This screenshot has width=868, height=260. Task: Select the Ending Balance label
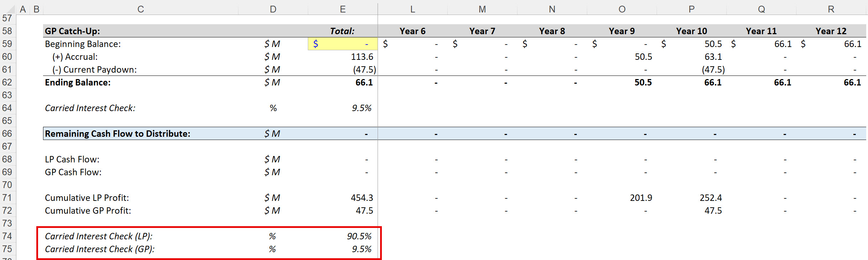coord(78,82)
